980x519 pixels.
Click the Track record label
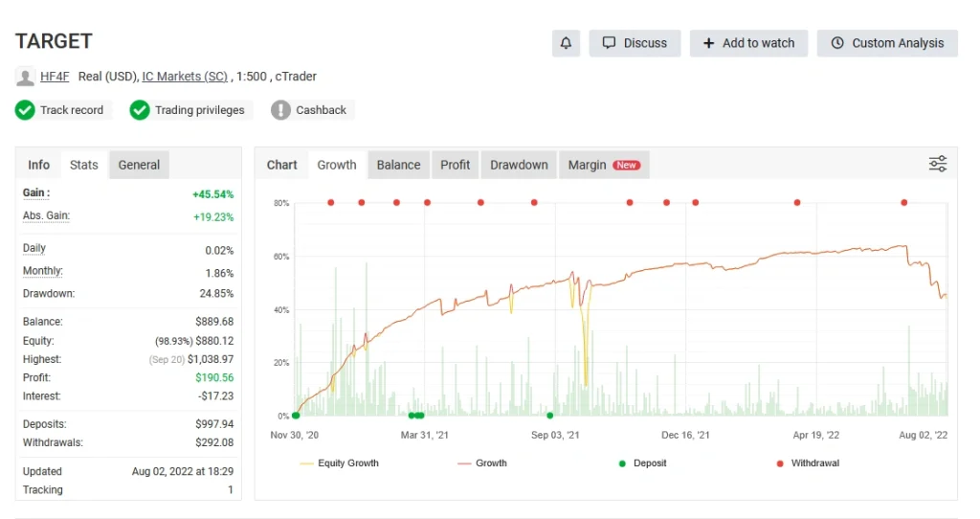(72, 110)
